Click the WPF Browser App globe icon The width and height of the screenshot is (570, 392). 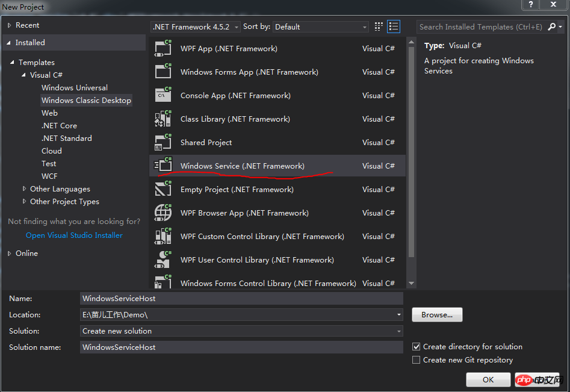pyautogui.click(x=163, y=213)
